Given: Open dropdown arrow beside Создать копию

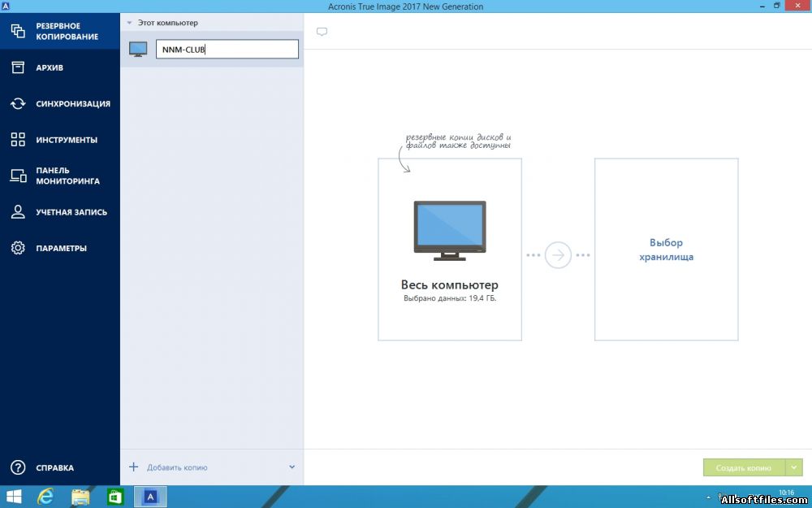Looking at the screenshot, I should click(794, 468).
